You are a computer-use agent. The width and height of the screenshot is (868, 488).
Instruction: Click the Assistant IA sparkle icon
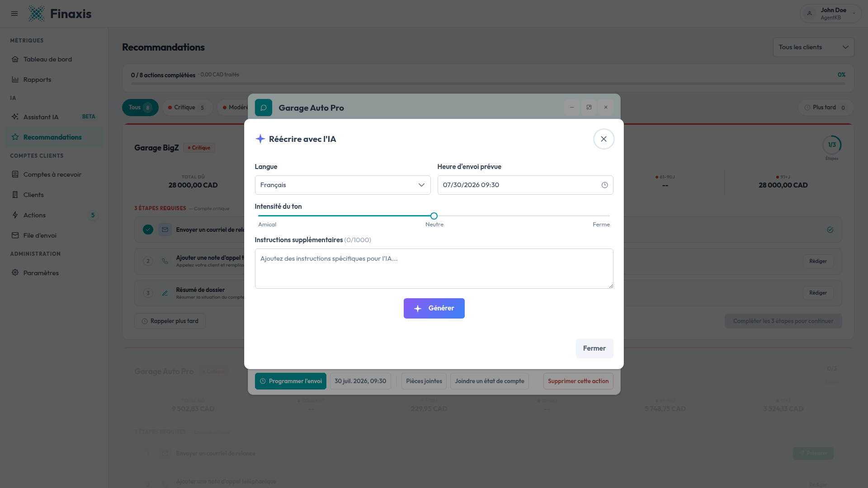tap(15, 117)
